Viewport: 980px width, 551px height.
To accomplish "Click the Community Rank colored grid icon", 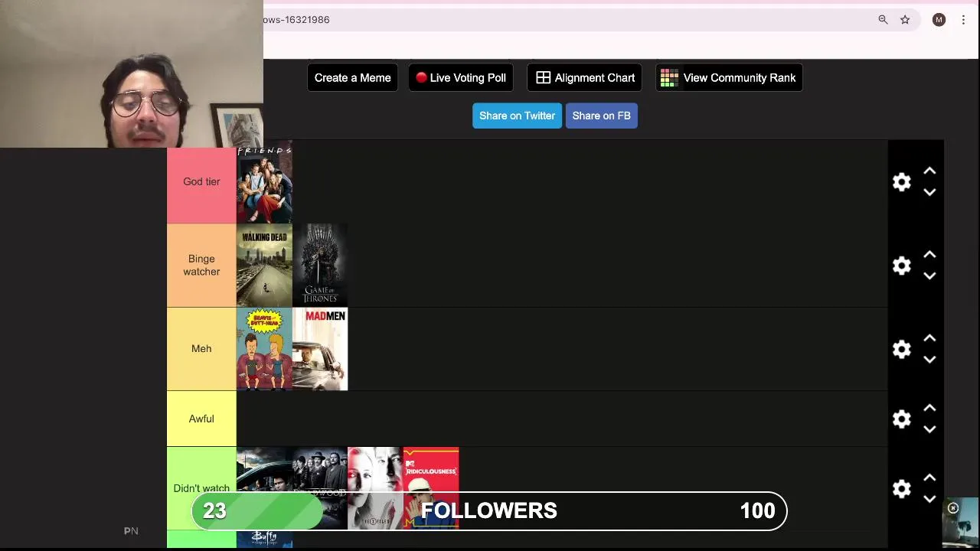I will click(x=669, y=78).
